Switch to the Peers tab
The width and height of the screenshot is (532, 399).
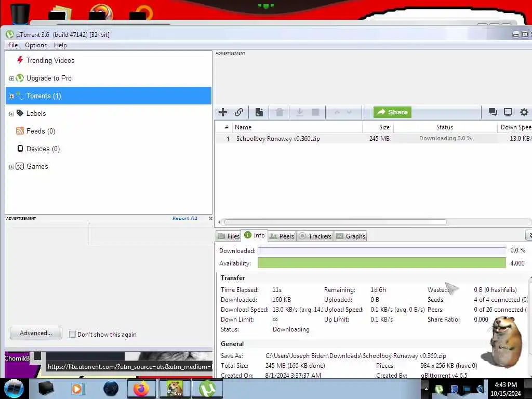click(x=282, y=236)
